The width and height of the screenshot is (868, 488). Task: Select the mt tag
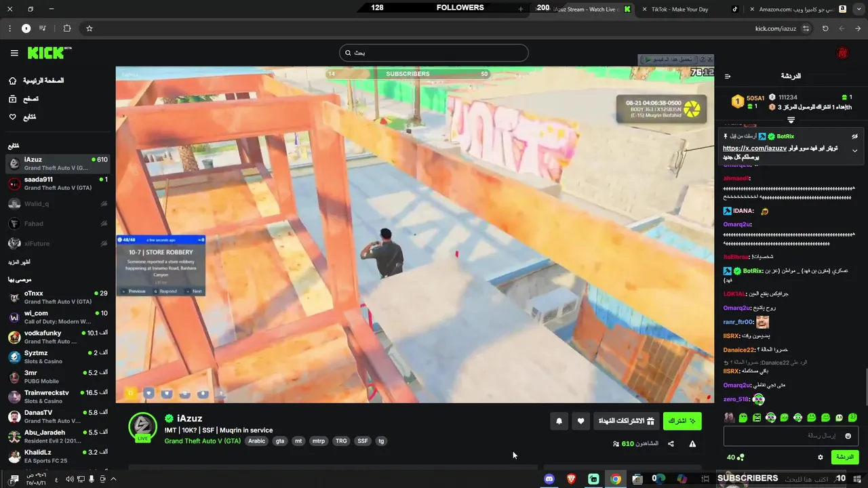(x=298, y=441)
